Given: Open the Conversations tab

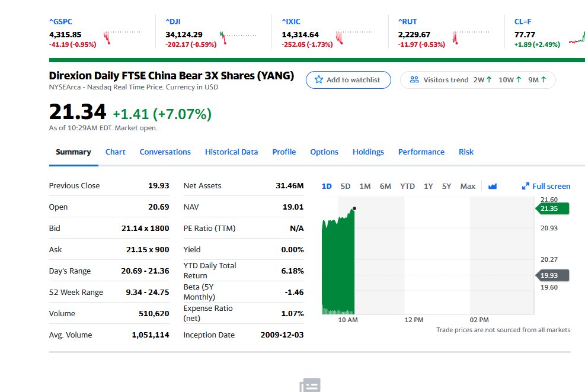Looking at the screenshot, I should [x=165, y=152].
